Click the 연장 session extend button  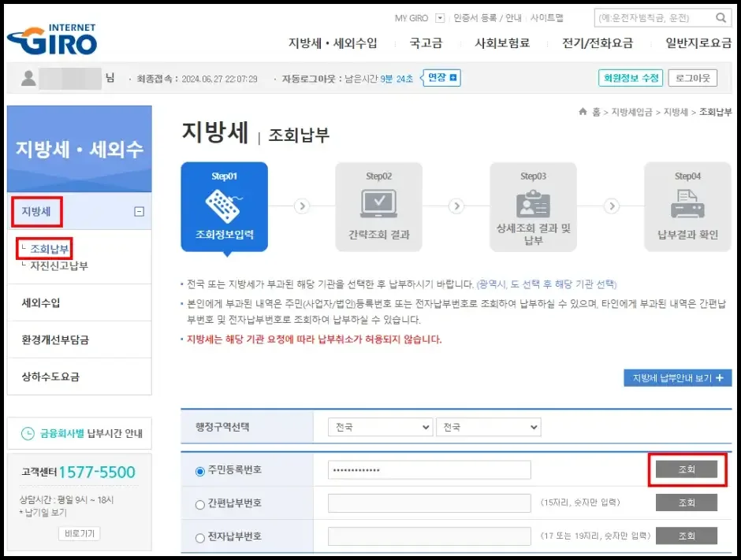tap(442, 78)
